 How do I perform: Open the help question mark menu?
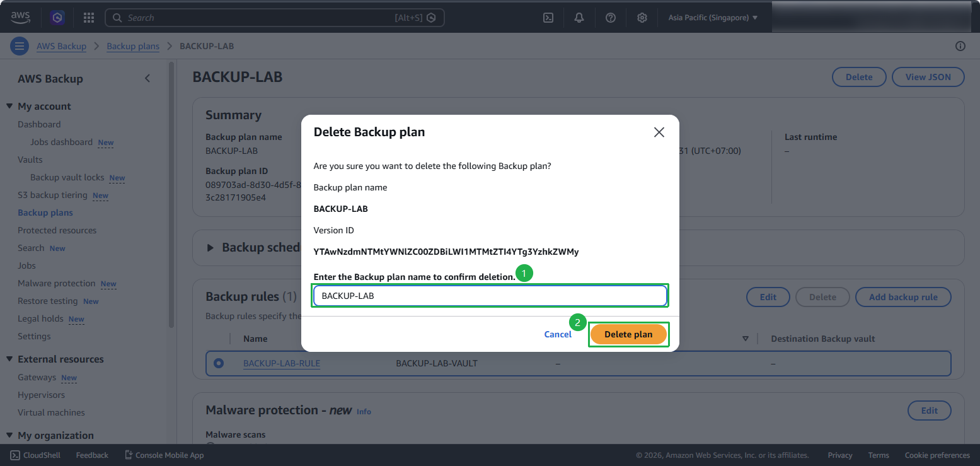pos(611,18)
